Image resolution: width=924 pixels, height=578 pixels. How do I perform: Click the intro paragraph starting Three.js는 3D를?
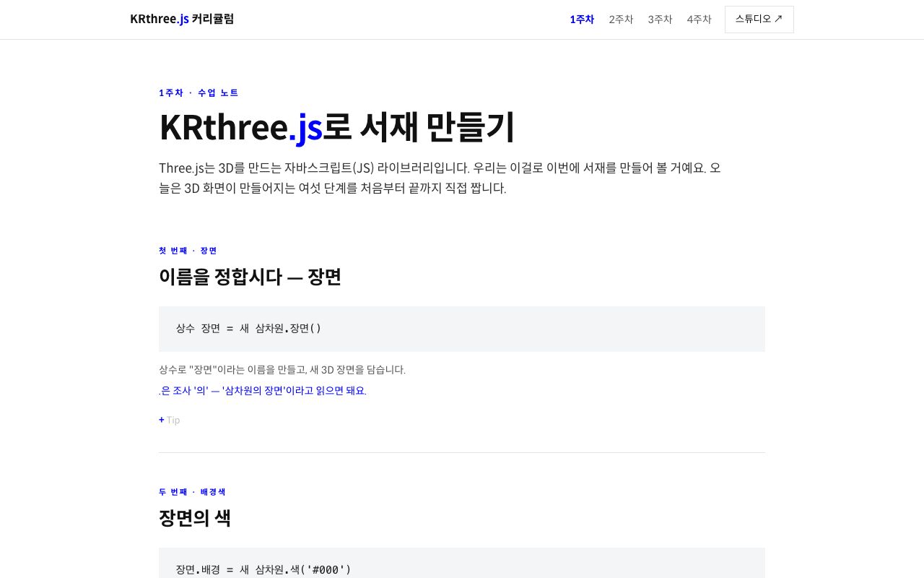point(440,178)
